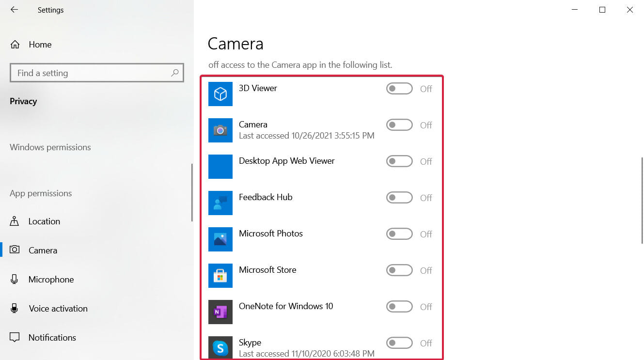Toggle camera access for 3D Viewer
Screen dimensions: 644x360
399,89
